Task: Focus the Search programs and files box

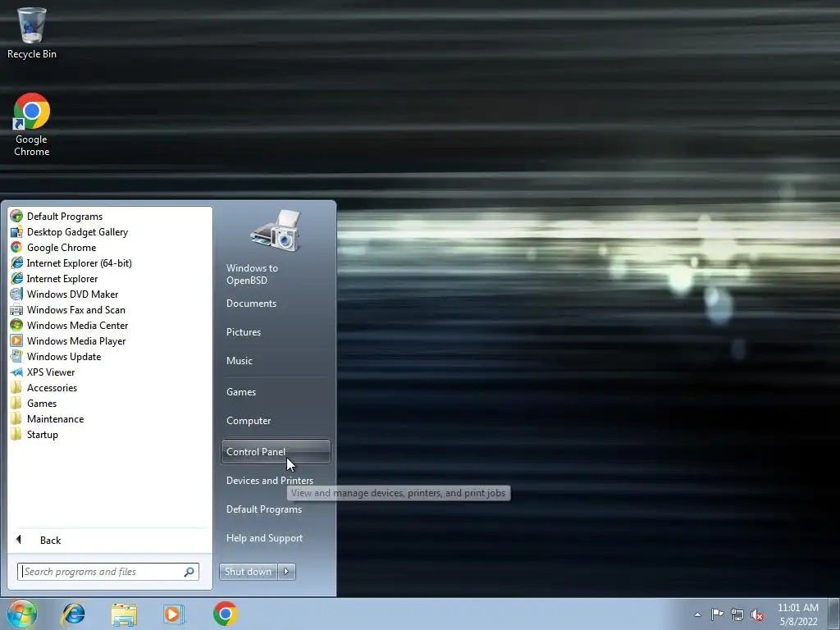Action: point(108,572)
